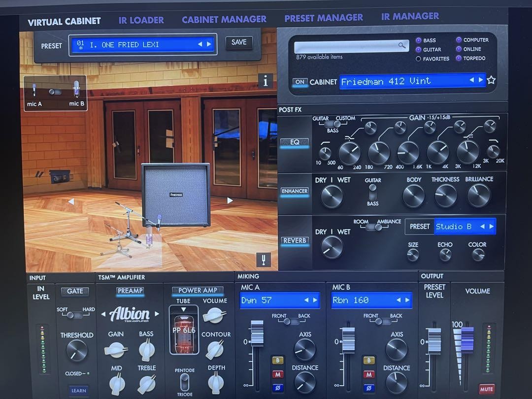The width and height of the screenshot is (532, 399).
Task: Open the Dyn 57 mic selector
Action: (x=280, y=300)
